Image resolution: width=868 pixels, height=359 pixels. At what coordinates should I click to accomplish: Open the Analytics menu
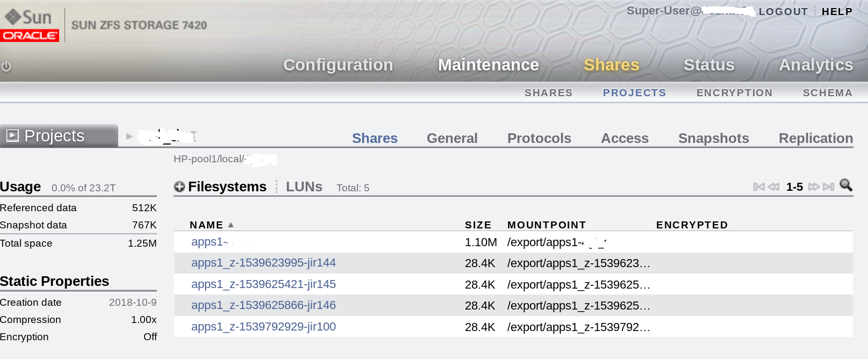pyautogui.click(x=816, y=65)
